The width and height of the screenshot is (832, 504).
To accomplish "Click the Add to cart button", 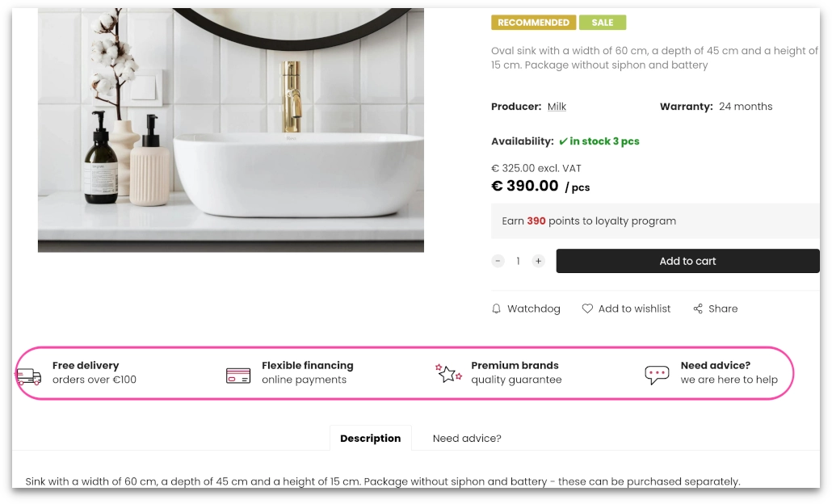I will click(x=687, y=261).
